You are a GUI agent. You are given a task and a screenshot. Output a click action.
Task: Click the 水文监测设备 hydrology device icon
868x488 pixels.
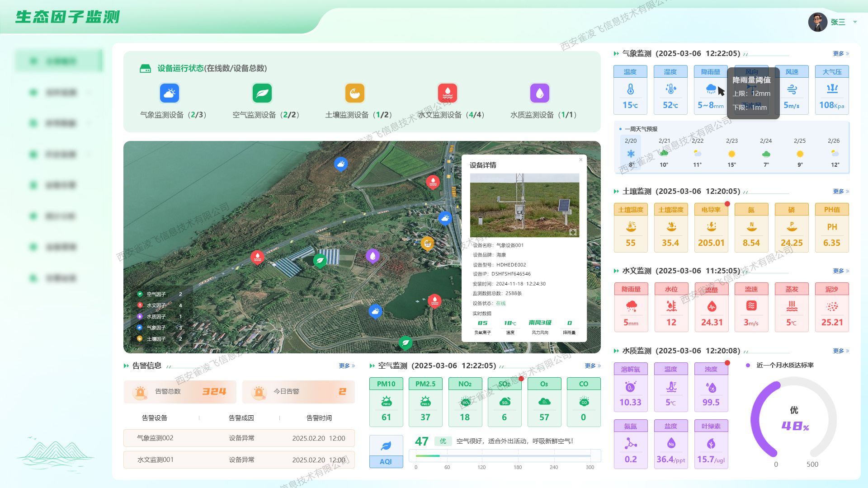pyautogui.click(x=447, y=94)
